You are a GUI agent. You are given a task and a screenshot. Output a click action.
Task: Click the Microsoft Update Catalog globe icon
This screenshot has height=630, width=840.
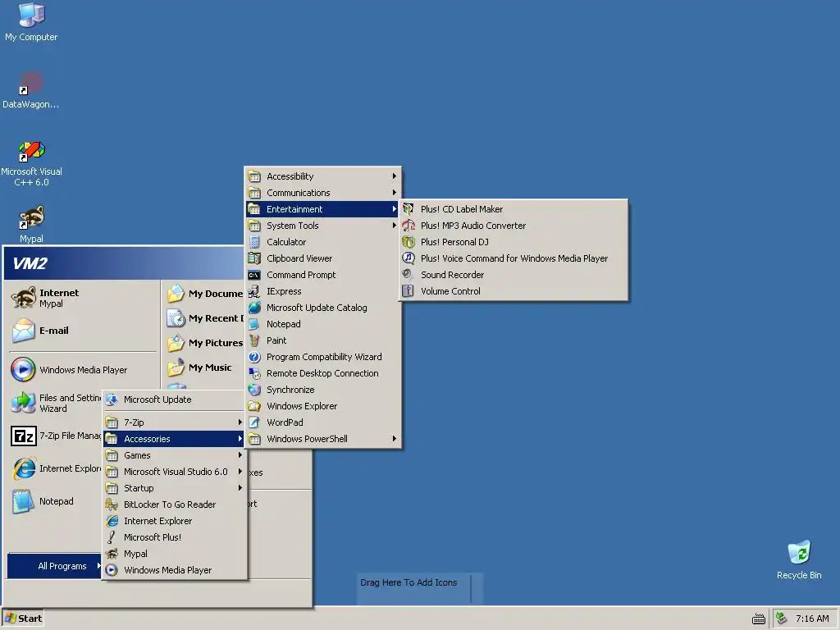pos(254,308)
